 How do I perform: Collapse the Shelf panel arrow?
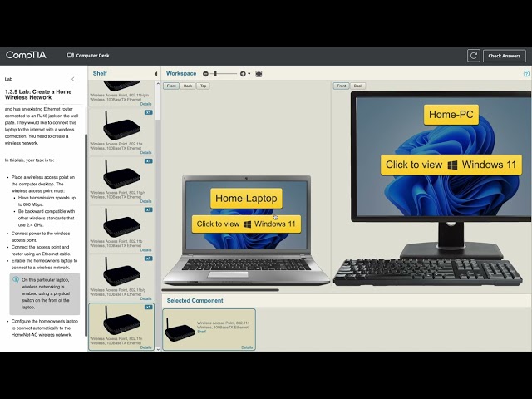[155, 74]
